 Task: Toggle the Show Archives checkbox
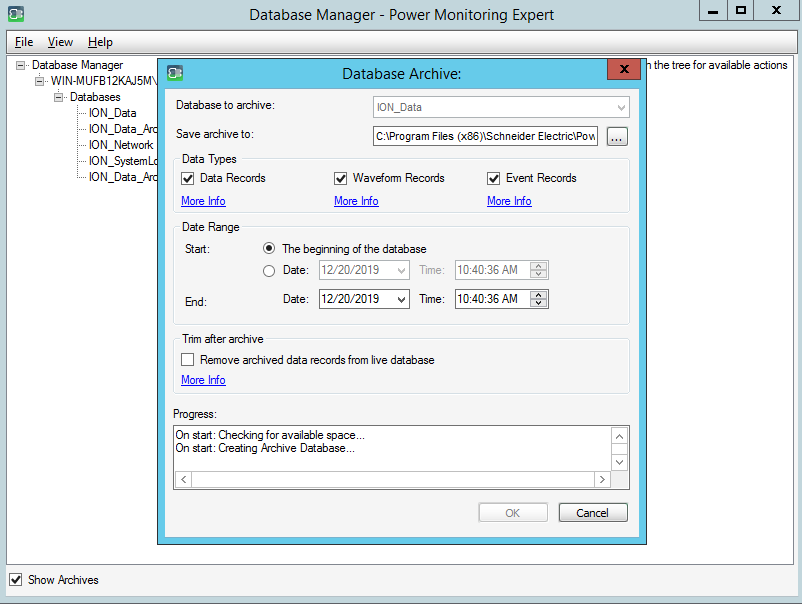[x=16, y=579]
